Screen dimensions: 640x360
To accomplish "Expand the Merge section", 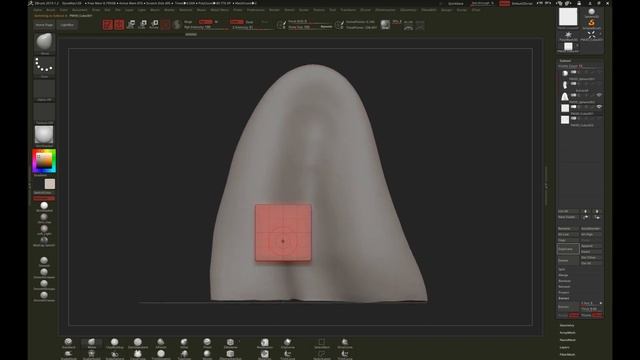I will 563,275.
